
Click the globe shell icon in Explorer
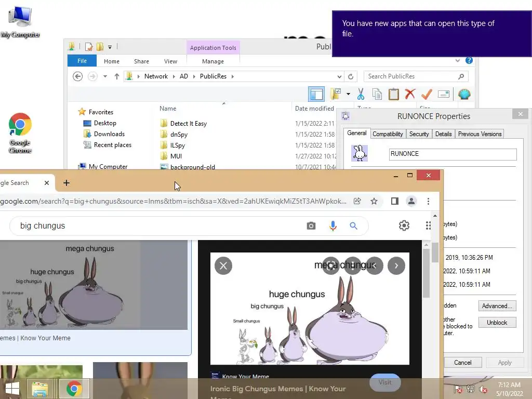coord(464,94)
